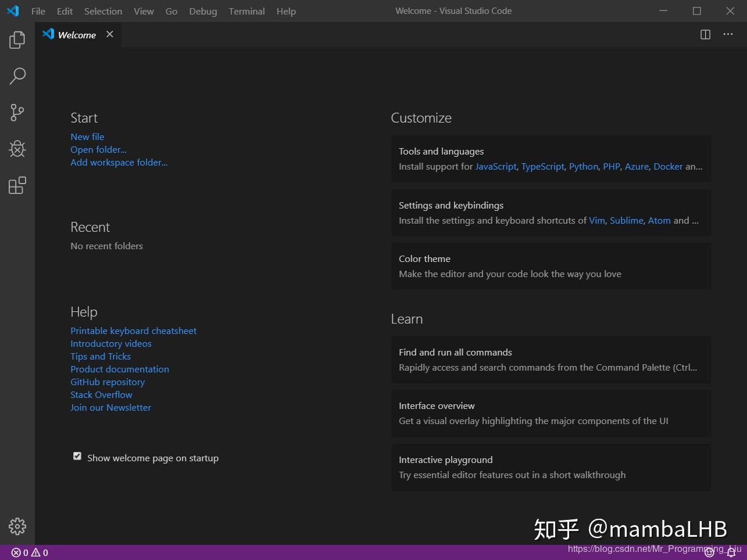This screenshot has width=747, height=560.
Task: Open the Source Control panel icon
Action: tap(17, 112)
